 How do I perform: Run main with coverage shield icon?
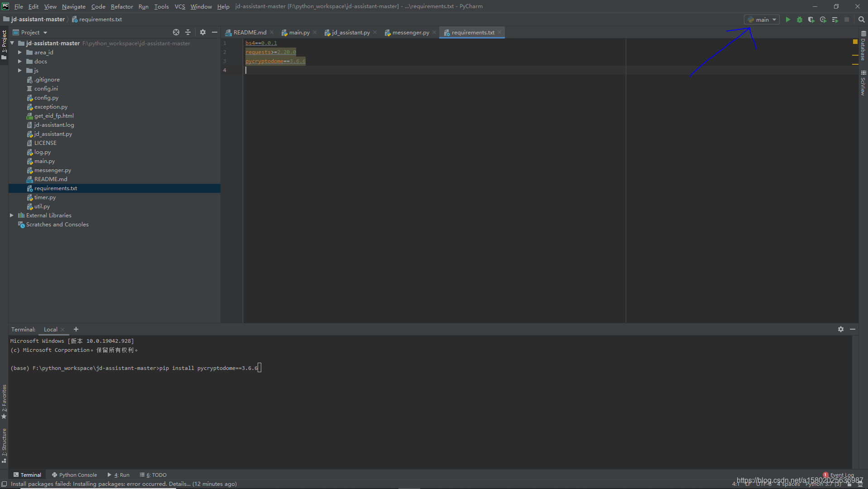tap(811, 19)
